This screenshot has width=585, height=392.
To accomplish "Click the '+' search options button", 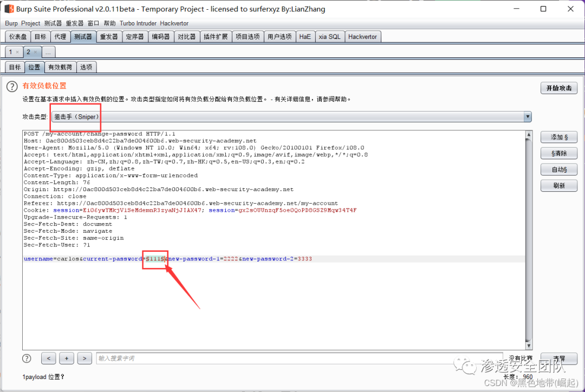I will pyautogui.click(x=67, y=358).
